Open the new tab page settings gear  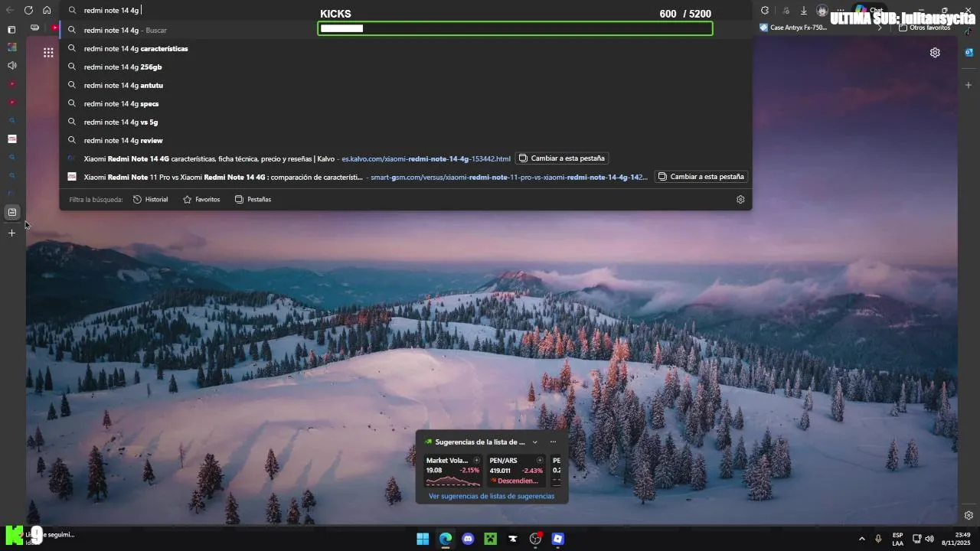pyautogui.click(x=935, y=52)
